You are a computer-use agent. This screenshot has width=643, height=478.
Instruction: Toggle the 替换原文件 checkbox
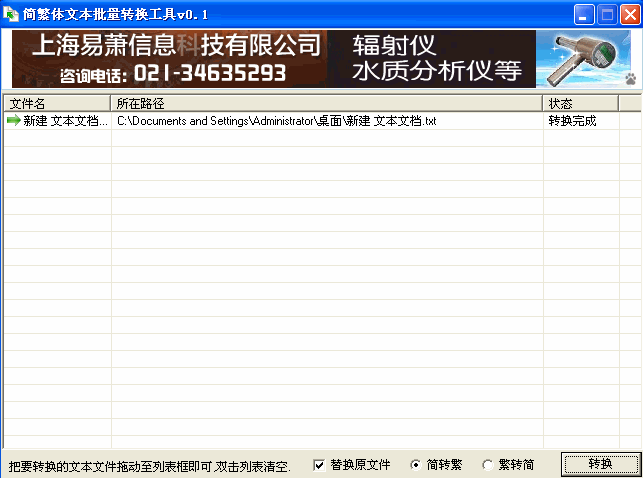tap(319, 465)
